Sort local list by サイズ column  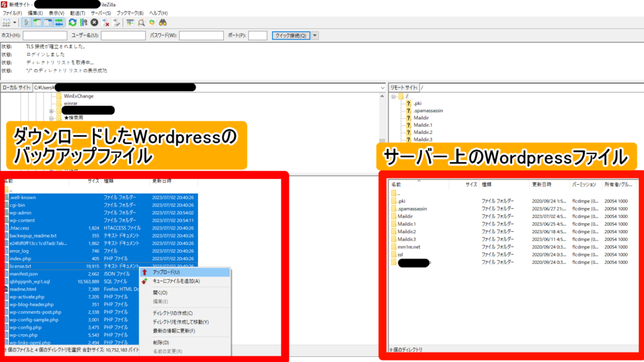(86, 181)
